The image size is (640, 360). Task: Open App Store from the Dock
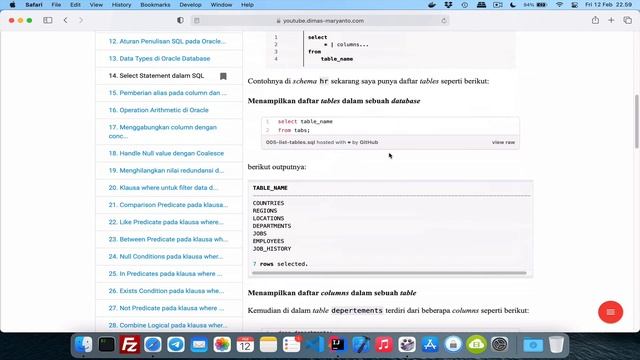coord(430,345)
